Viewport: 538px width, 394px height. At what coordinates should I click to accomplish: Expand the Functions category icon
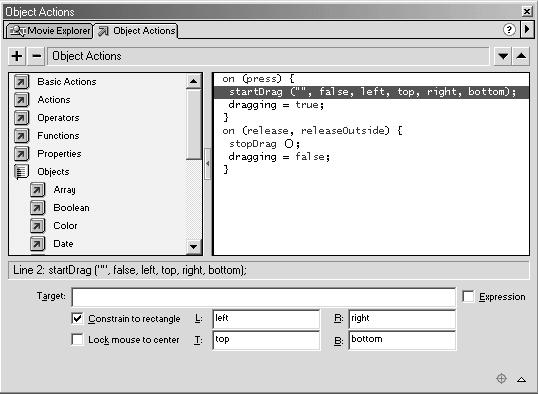pos(21,136)
